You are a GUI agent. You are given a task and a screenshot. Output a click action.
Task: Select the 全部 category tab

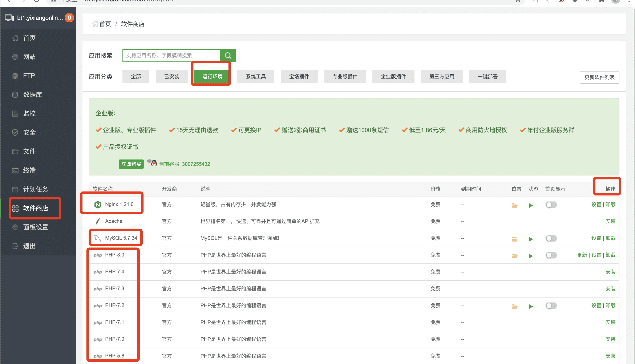tap(136, 77)
